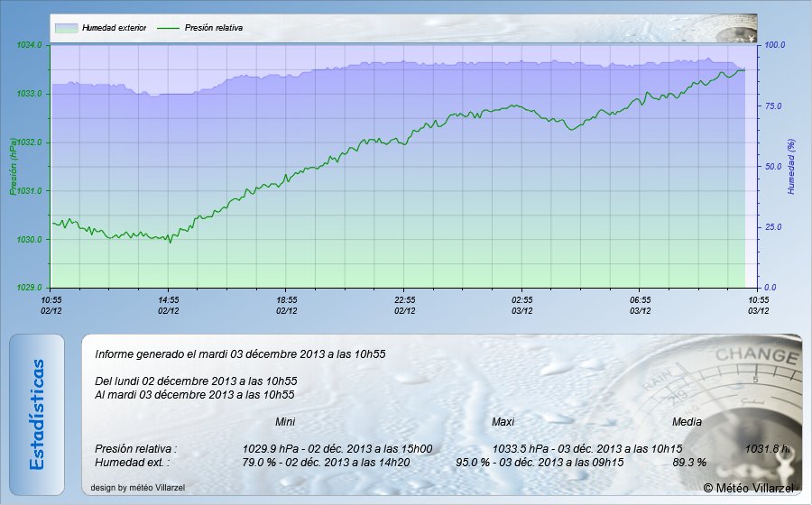The image size is (812, 505).
Task: Click the 1034.0 pressure axis tick label
Action: pos(30,45)
